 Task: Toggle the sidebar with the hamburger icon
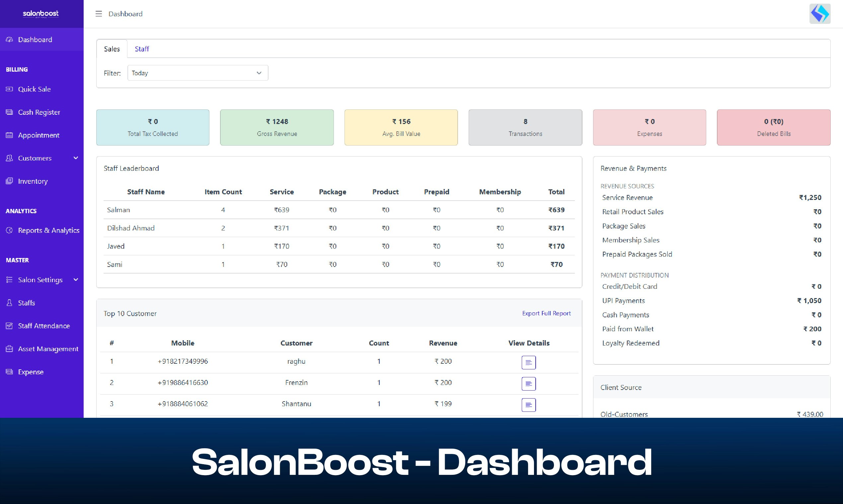98,14
